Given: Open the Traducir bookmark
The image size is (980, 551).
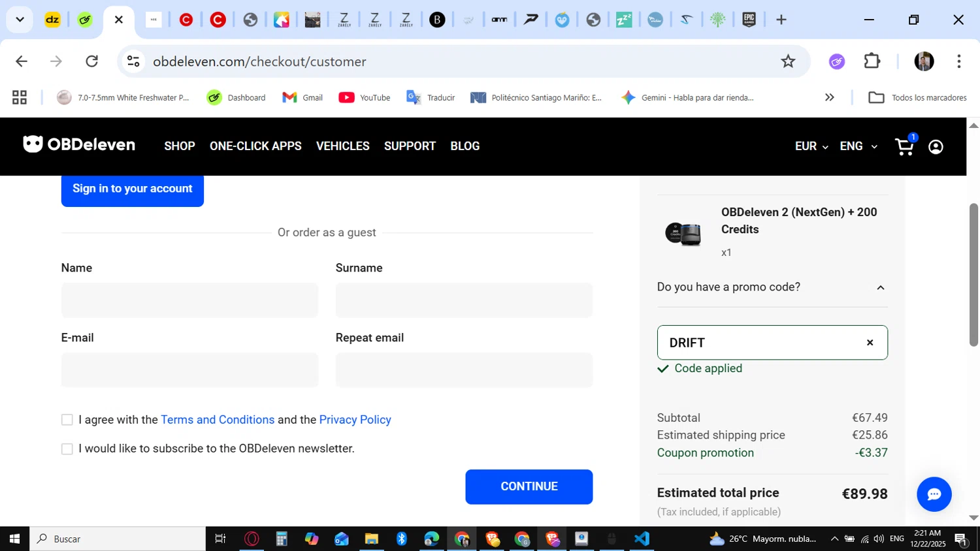Looking at the screenshot, I should click(x=431, y=97).
